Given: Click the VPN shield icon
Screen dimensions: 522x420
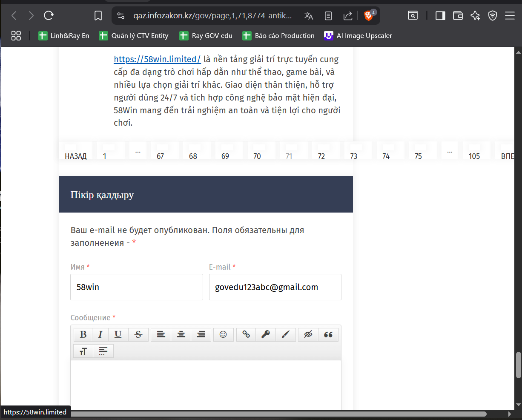Looking at the screenshot, I should coord(493,16).
